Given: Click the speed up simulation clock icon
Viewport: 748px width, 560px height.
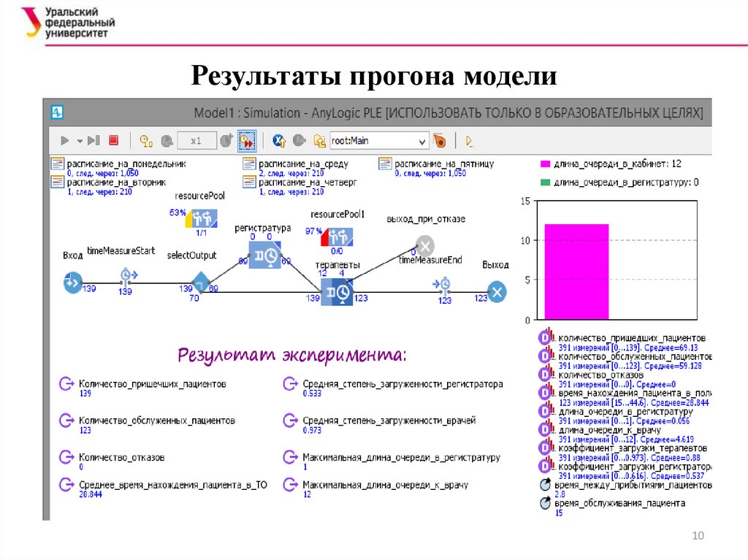Looking at the screenshot, I should tap(226, 140).
